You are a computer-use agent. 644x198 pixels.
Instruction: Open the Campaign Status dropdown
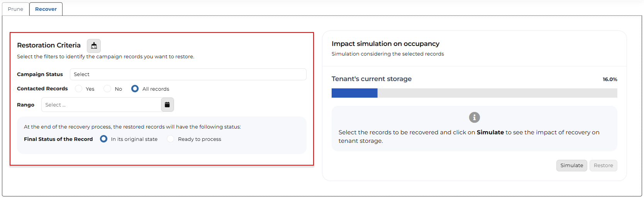point(188,74)
